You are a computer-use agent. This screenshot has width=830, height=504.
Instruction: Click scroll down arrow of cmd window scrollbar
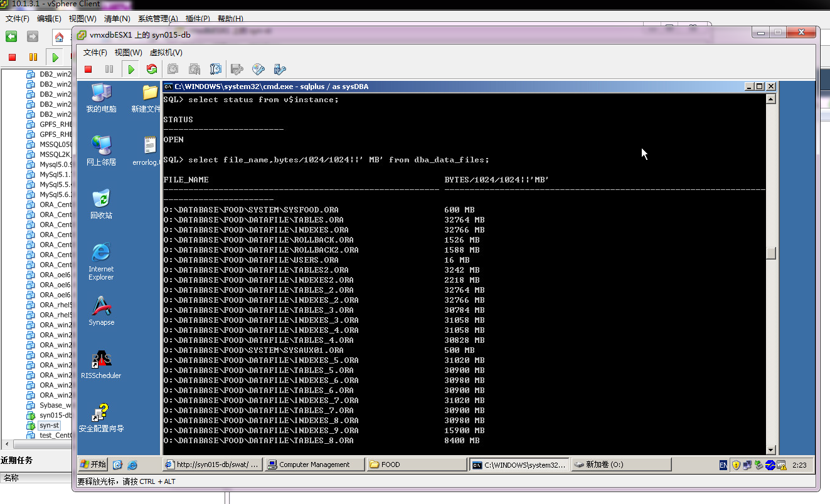[771, 449]
